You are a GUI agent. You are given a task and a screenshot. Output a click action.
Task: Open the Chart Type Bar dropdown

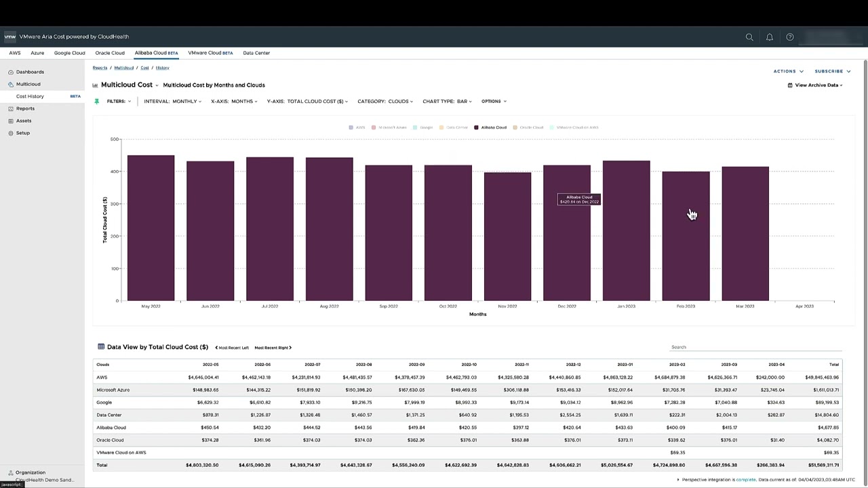pyautogui.click(x=447, y=101)
